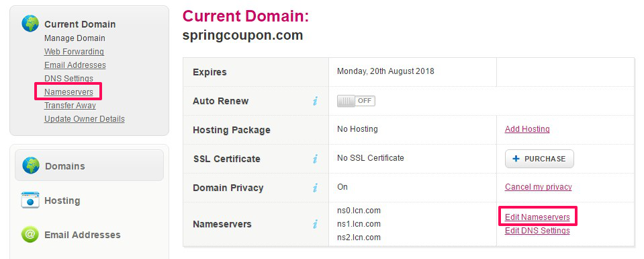Click the No SSL Certificate value text
644x259 pixels.
371,157
